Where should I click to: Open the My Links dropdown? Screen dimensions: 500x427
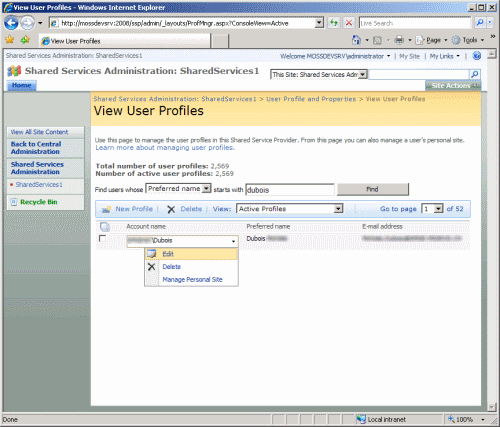tap(445, 56)
